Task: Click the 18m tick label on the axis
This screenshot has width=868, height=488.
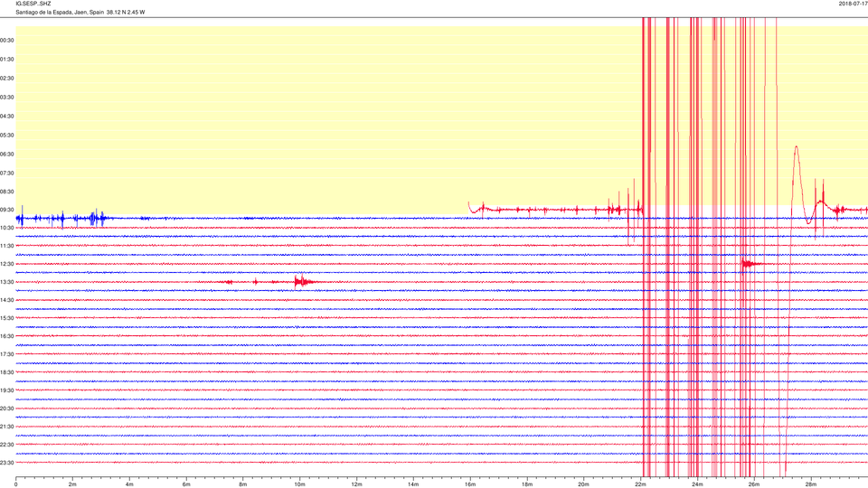Action: [x=527, y=484]
